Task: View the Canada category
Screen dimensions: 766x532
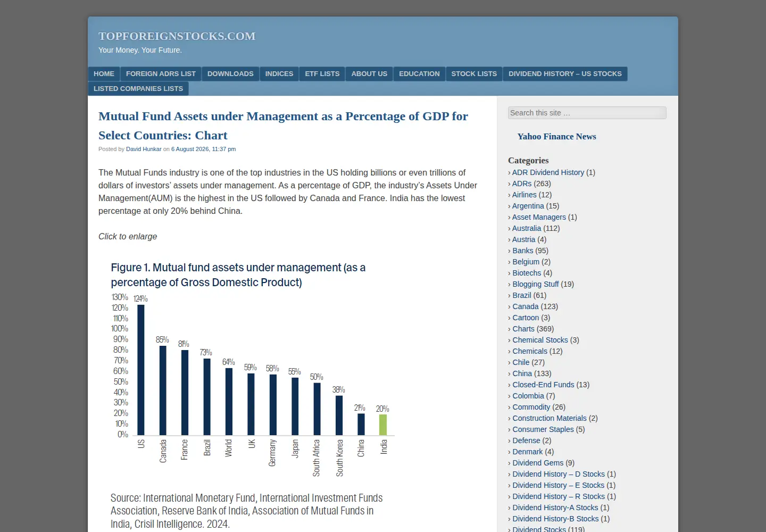Action: click(x=526, y=306)
